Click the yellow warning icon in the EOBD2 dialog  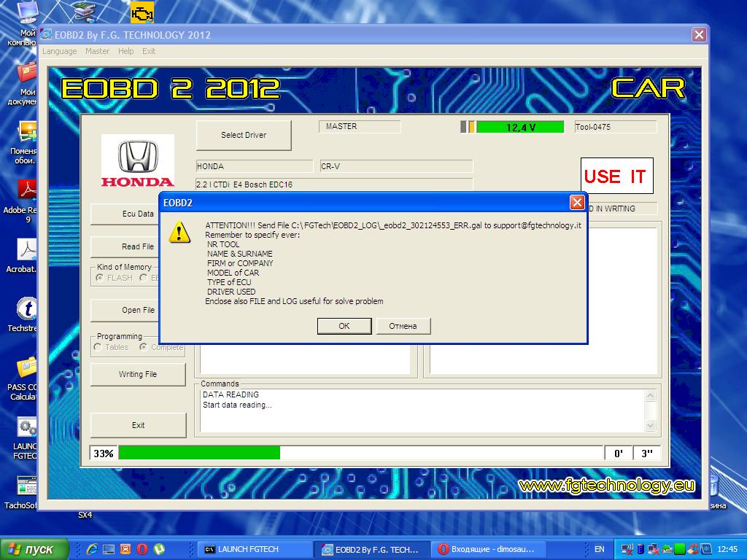[x=179, y=233]
